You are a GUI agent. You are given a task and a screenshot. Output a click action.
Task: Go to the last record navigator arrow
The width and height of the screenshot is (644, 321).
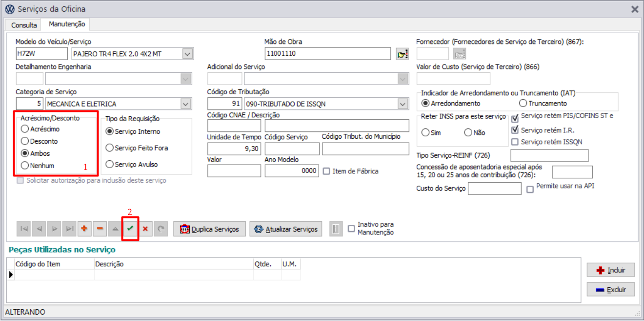pos(70,229)
